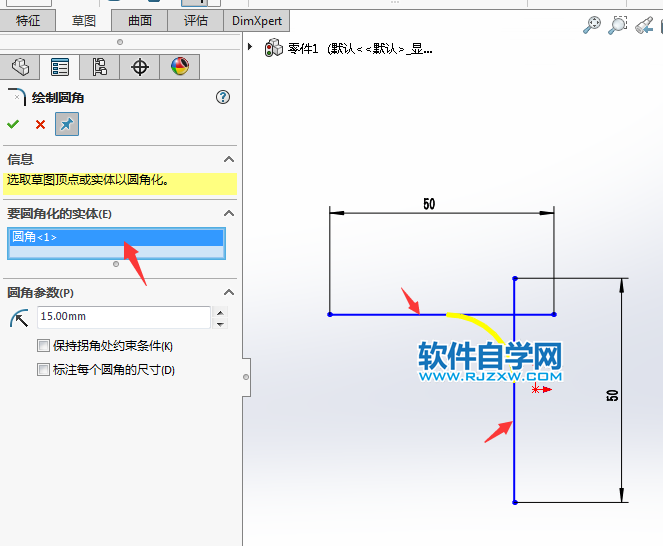Open the ConfigurationManager tab icon
Screen dimensions: 663x546
tap(99, 67)
